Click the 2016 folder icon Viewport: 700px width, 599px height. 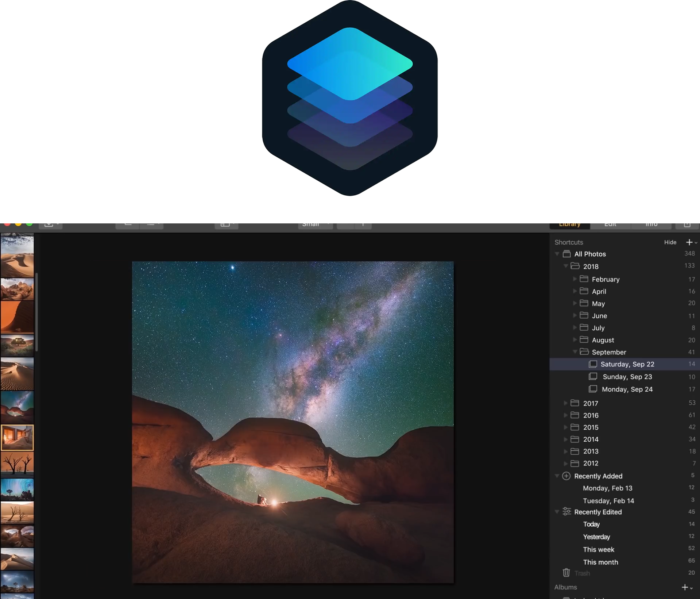[575, 415]
